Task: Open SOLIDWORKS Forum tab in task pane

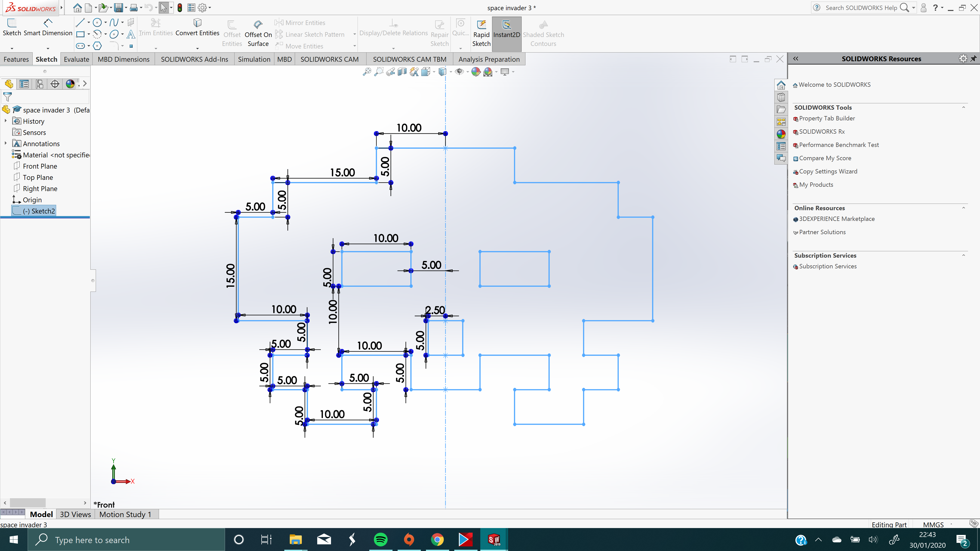Action: click(781, 158)
